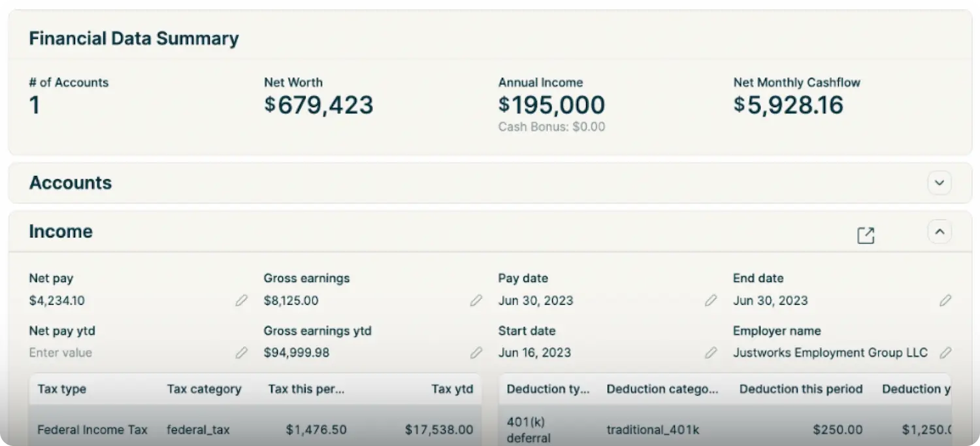980x446 pixels.
Task: Select the Federal Income Tax row
Action: point(255,430)
